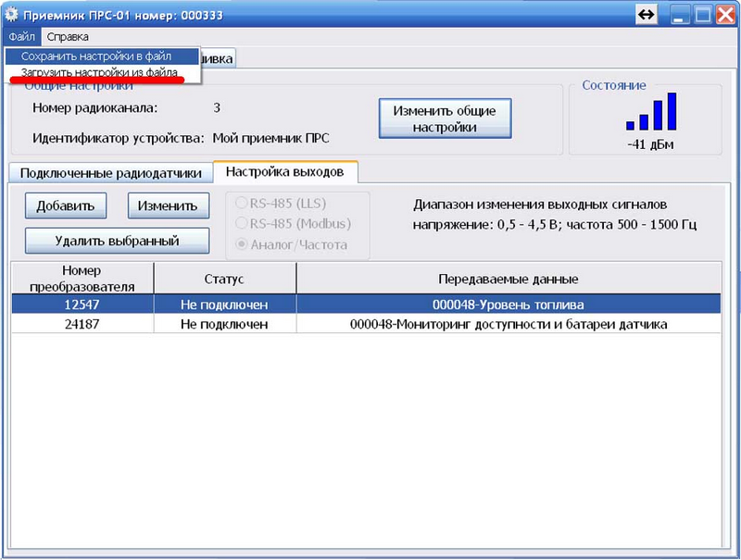Minimize the Приемник ПРС-01 window

click(x=680, y=15)
